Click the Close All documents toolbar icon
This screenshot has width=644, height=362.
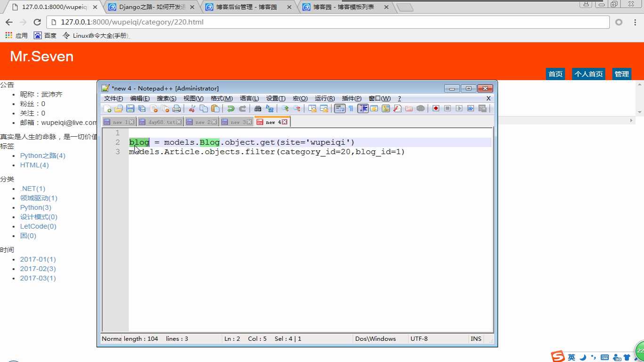click(x=165, y=108)
